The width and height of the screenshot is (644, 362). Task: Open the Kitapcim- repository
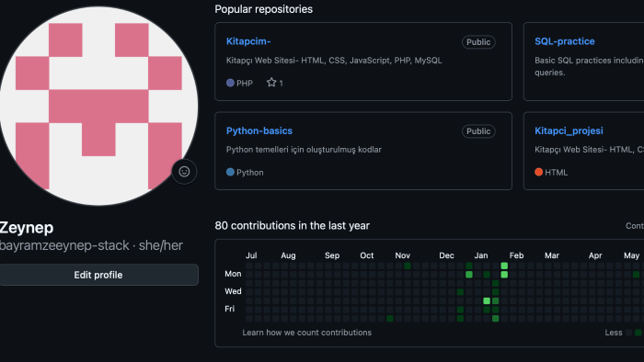tap(248, 41)
